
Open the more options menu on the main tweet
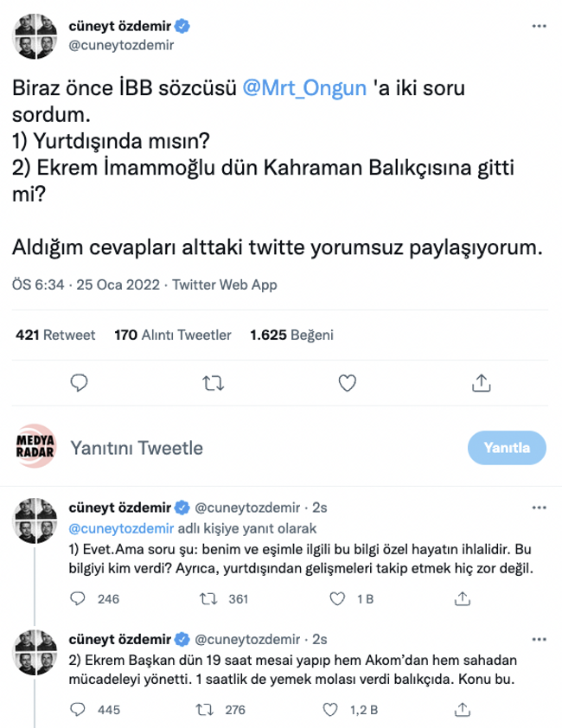(540, 26)
